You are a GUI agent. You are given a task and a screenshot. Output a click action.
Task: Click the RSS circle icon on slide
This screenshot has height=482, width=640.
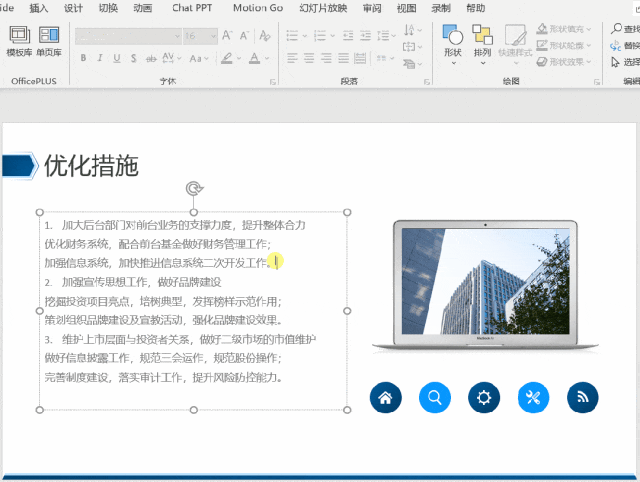coord(582,397)
